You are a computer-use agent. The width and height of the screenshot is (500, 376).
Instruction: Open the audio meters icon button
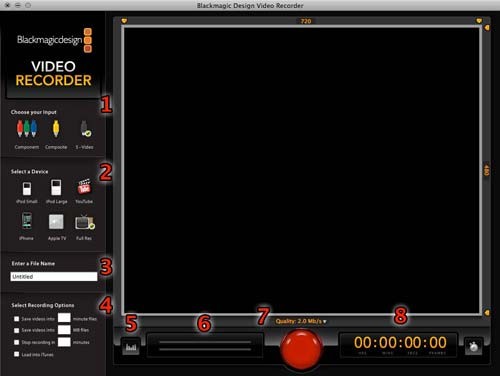131,347
